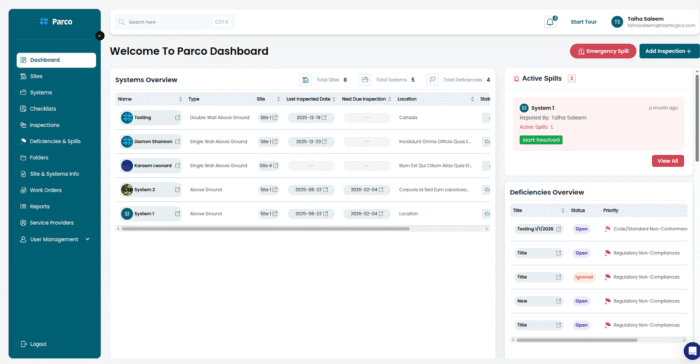Click Canada location cell

[x=408, y=117]
